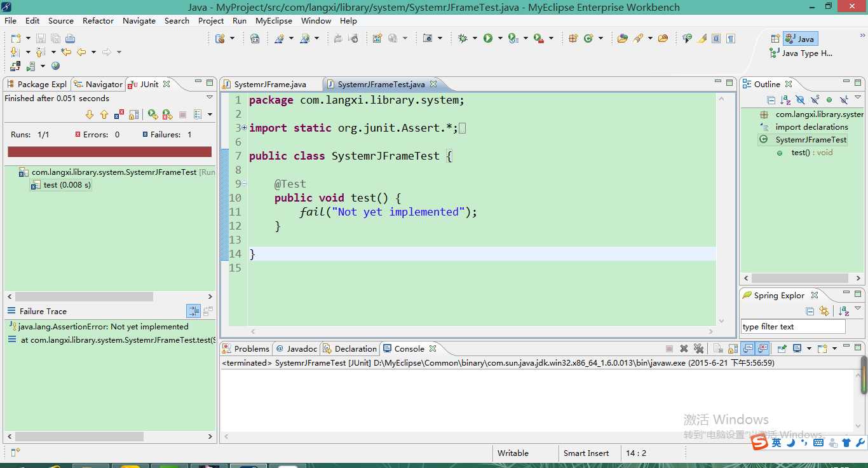Open the Display Selected Console dropdown
Viewport: 868px width, 468px height.
(809, 348)
